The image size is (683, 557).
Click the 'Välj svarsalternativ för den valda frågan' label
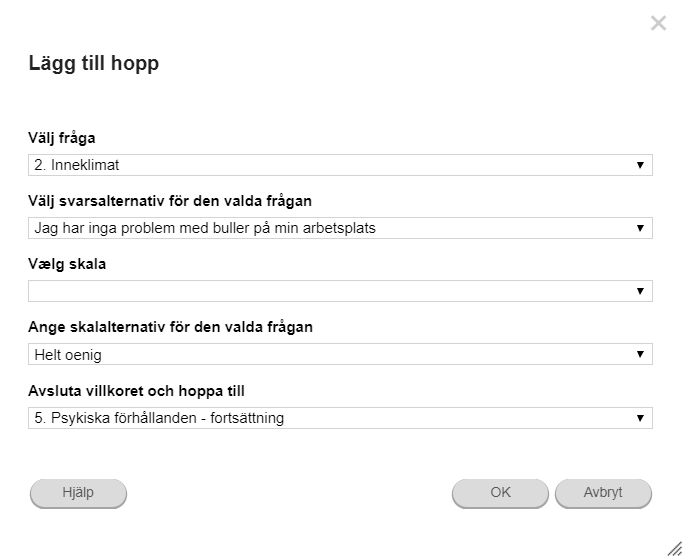click(x=170, y=201)
